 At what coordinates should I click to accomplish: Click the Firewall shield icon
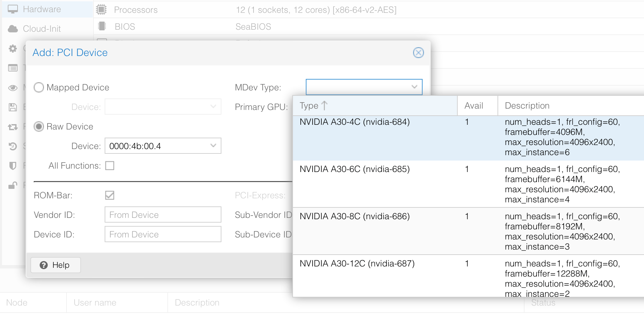click(x=13, y=166)
